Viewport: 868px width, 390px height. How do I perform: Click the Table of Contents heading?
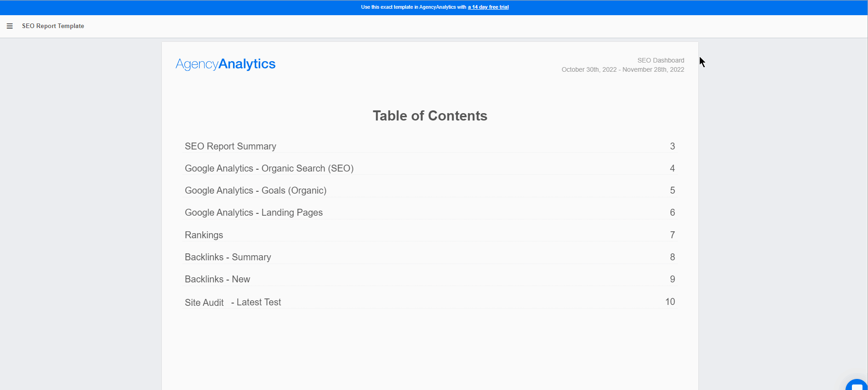pyautogui.click(x=429, y=116)
